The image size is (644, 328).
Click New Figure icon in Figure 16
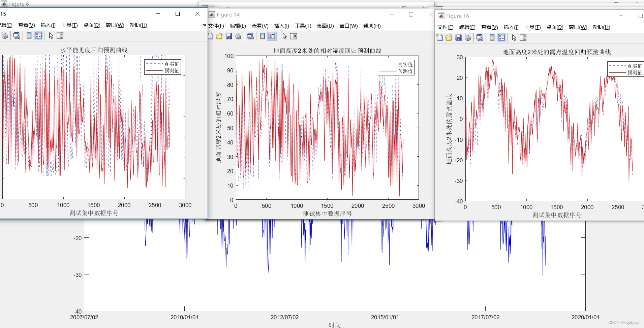(x=439, y=37)
